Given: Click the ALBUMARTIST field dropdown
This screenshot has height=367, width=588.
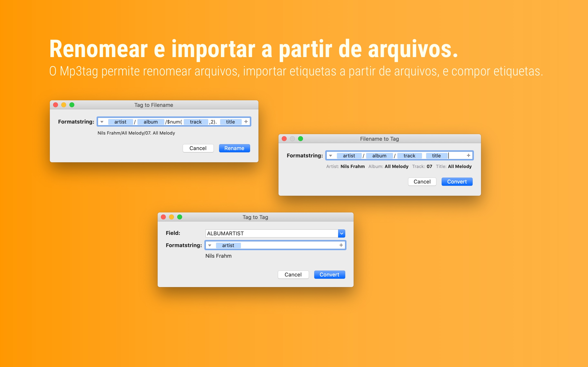Looking at the screenshot, I should (x=342, y=233).
